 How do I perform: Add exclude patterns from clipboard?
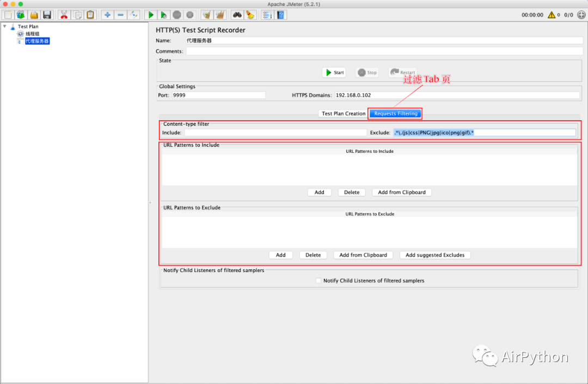tap(363, 255)
